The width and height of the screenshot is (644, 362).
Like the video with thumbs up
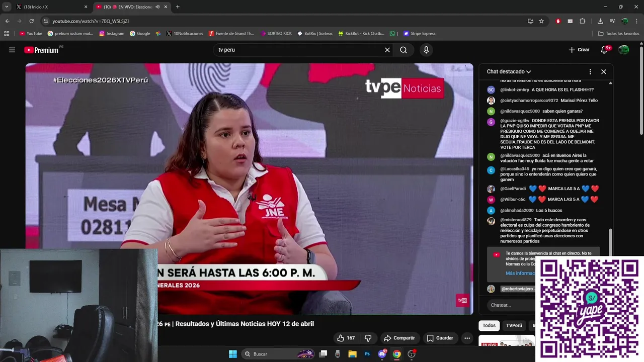coord(346,338)
